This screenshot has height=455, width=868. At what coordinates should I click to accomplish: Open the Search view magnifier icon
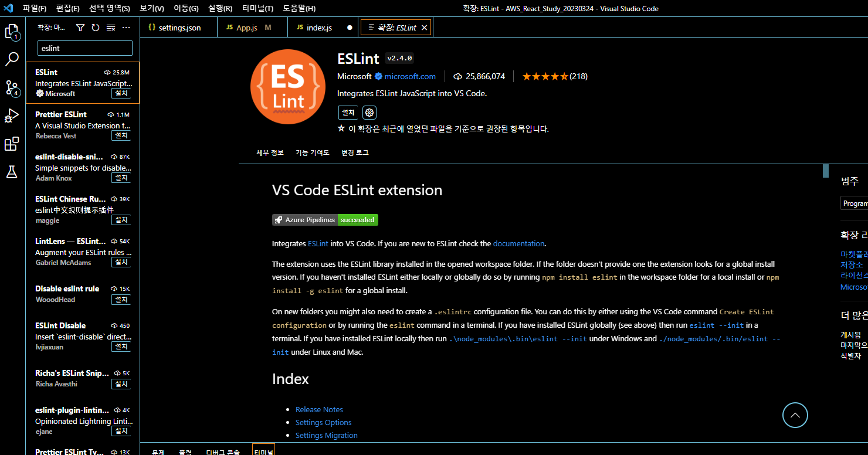pyautogui.click(x=12, y=59)
